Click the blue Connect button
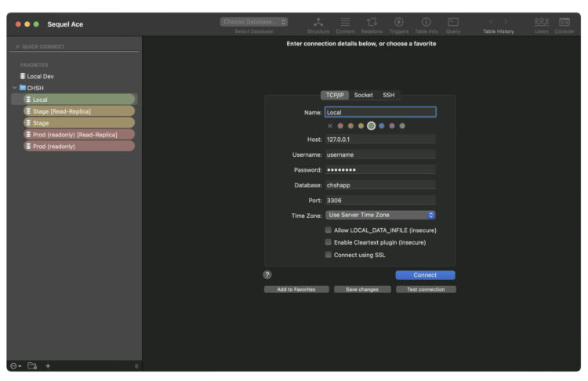Image resolution: width=588 pixels, height=381 pixels. click(425, 275)
